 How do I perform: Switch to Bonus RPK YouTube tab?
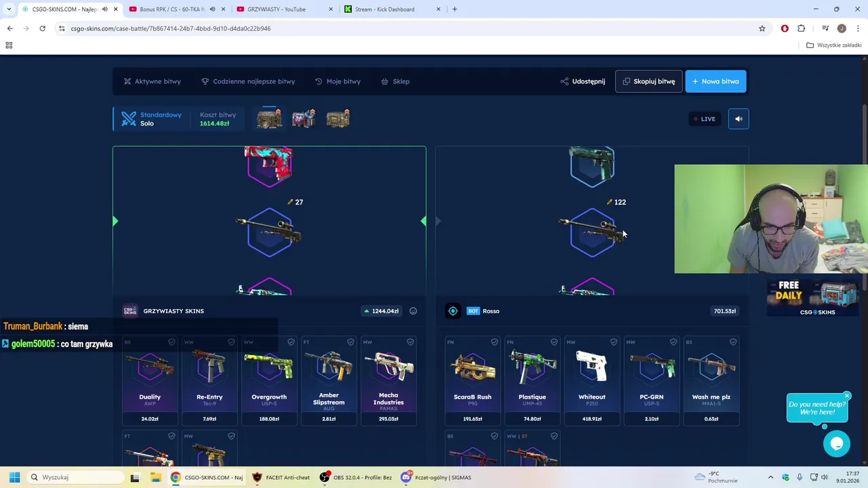[x=172, y=9]
